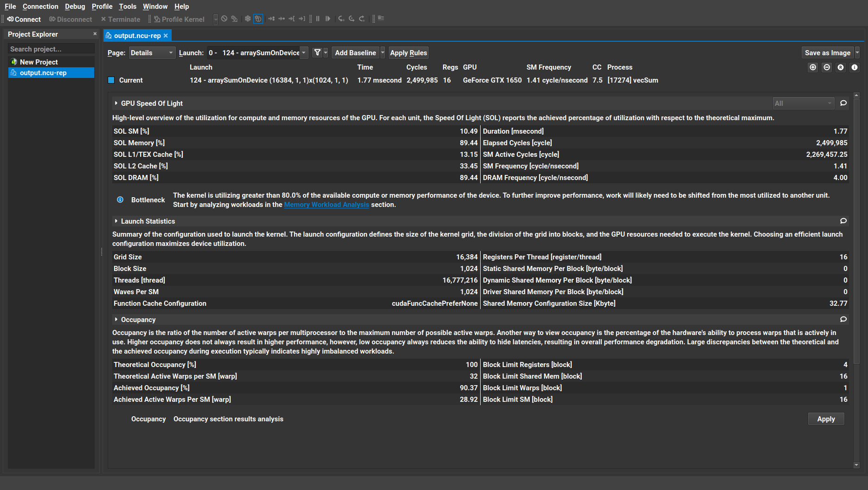Click the circled R rules icon
Viewport: 868px width, 490px height.
(x=841, y=67)
